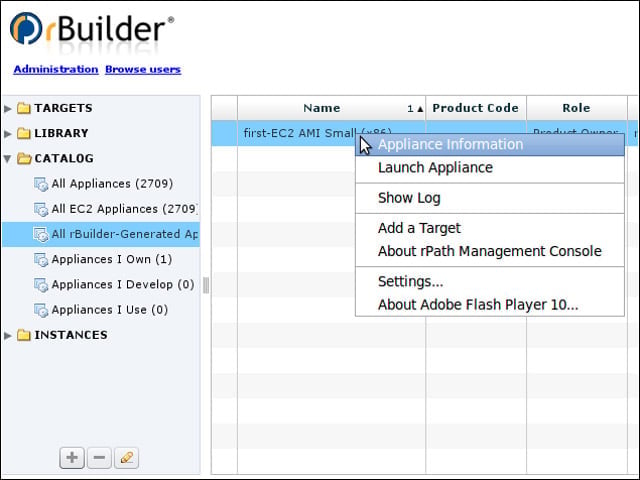Click the LIBRARY label

(61, 133)
